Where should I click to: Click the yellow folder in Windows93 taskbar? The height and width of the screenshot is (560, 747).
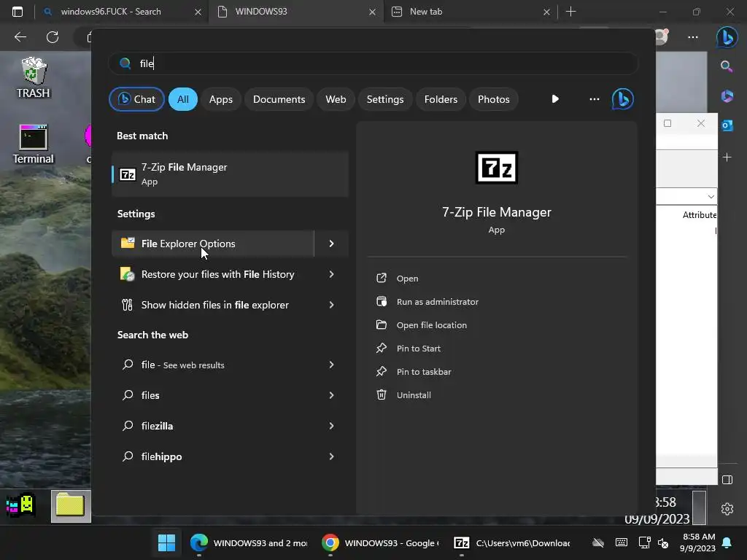pos(71,506)
